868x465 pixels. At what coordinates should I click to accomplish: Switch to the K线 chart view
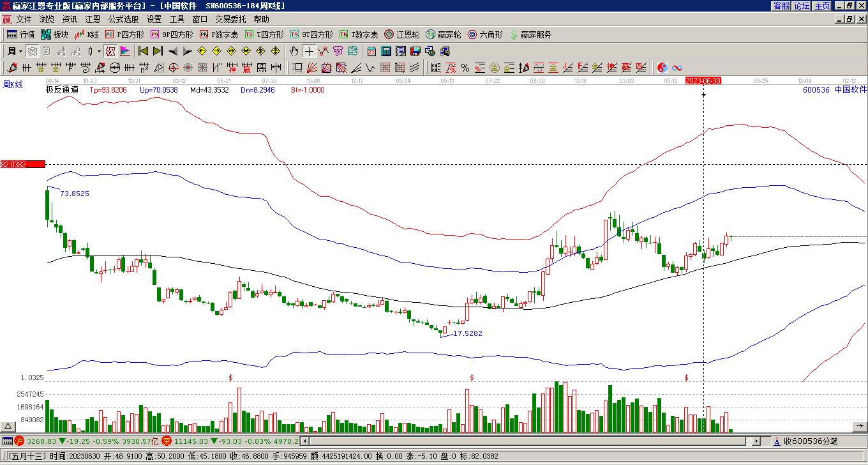(x=87, y=34)
